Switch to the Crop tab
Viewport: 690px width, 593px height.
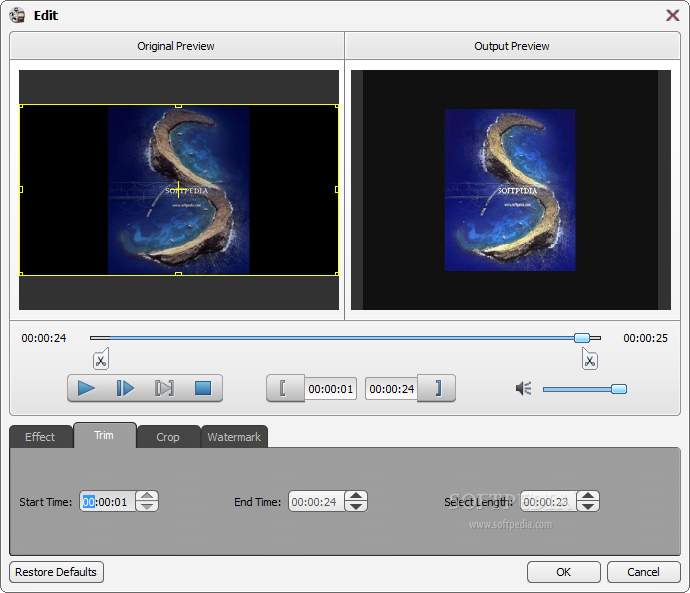tap(168, 437)
